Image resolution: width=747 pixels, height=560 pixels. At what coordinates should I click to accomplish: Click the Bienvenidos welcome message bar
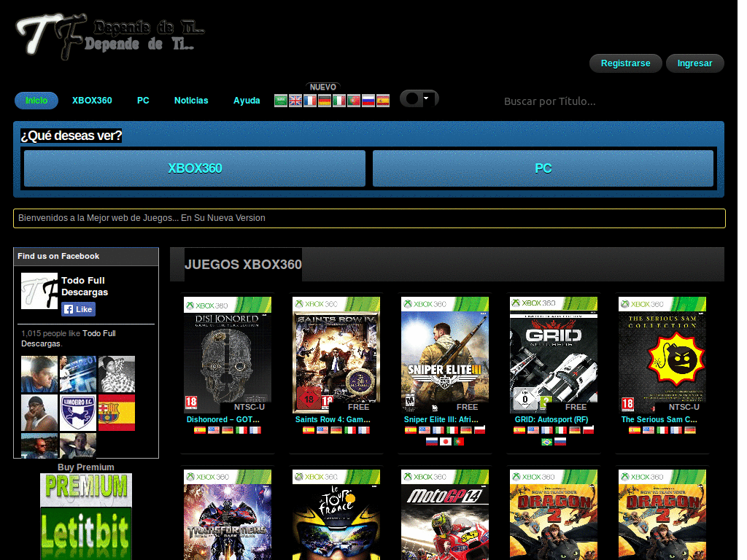(369, 218)
